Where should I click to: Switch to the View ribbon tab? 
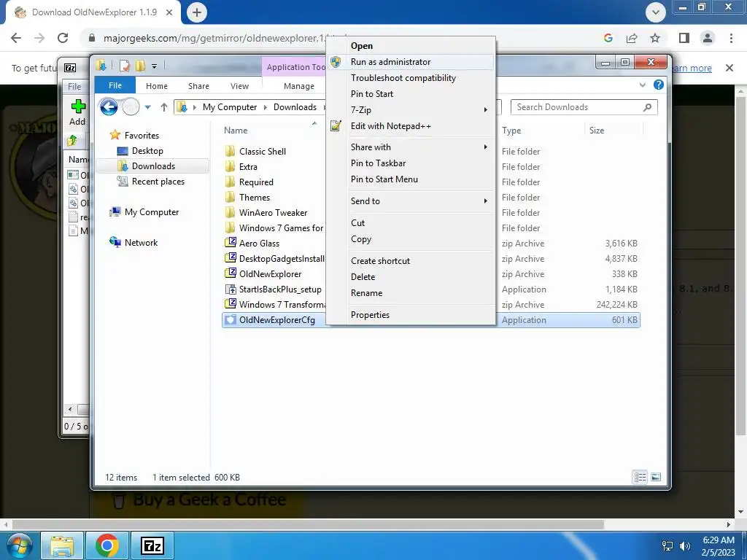pos(239,86)
